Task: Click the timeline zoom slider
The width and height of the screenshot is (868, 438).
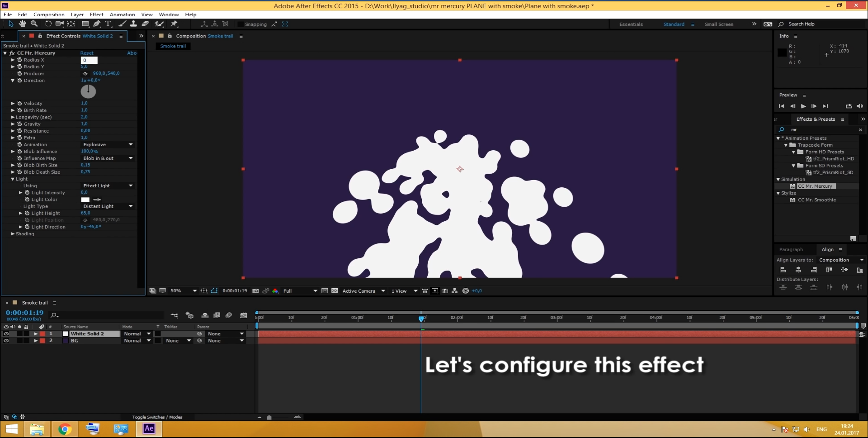Action: click(269, 417)
